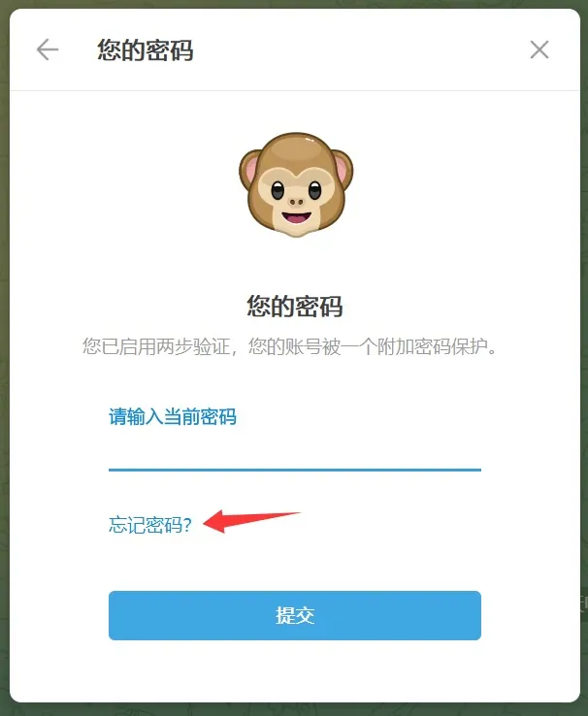Click the blue underline of password field
Screen dimensions: 588x716
pos(295,470)
